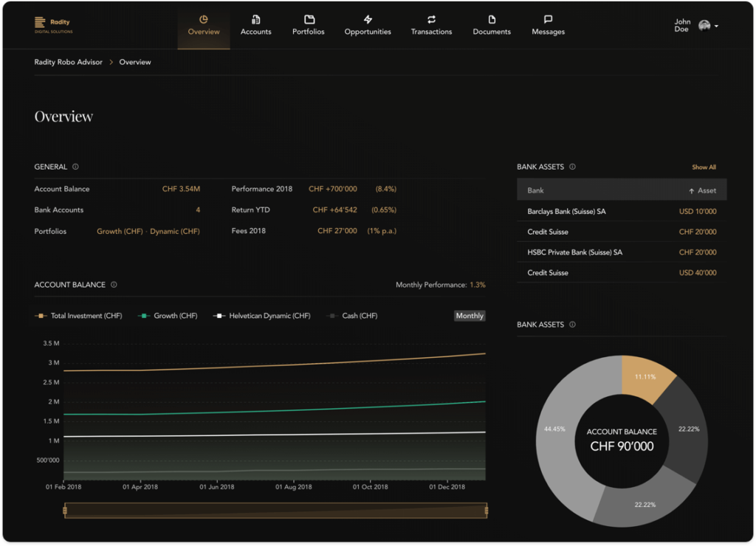This screenshot has width=756, height=546.
Task: Go to the Transactions tab
Action: [431, 25]
